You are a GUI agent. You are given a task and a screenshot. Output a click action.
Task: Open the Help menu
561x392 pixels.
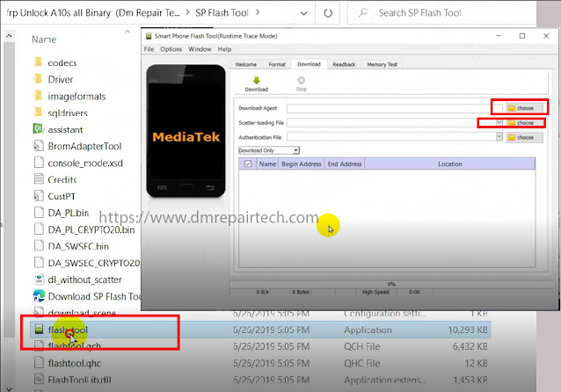click(224, 49)
